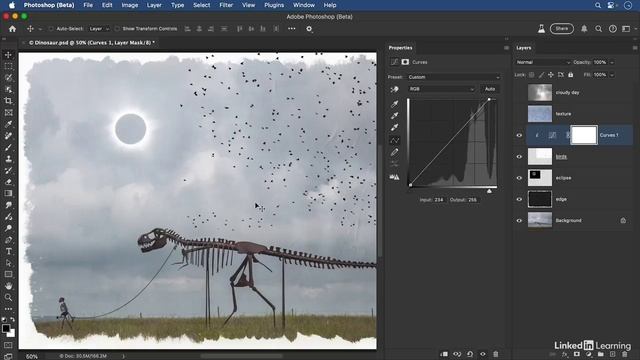Click the Auto button in Curves
This screenshot has width=640, height=360.
[490, 89]
